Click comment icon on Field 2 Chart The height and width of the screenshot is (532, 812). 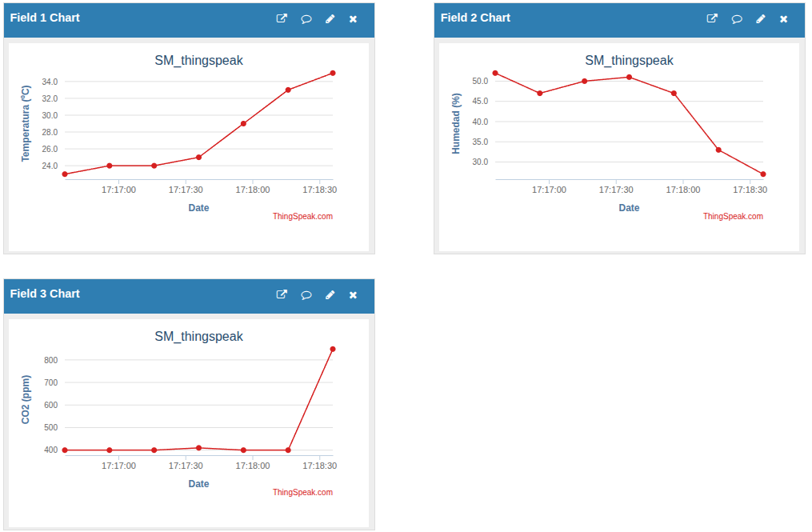(736, 19)
